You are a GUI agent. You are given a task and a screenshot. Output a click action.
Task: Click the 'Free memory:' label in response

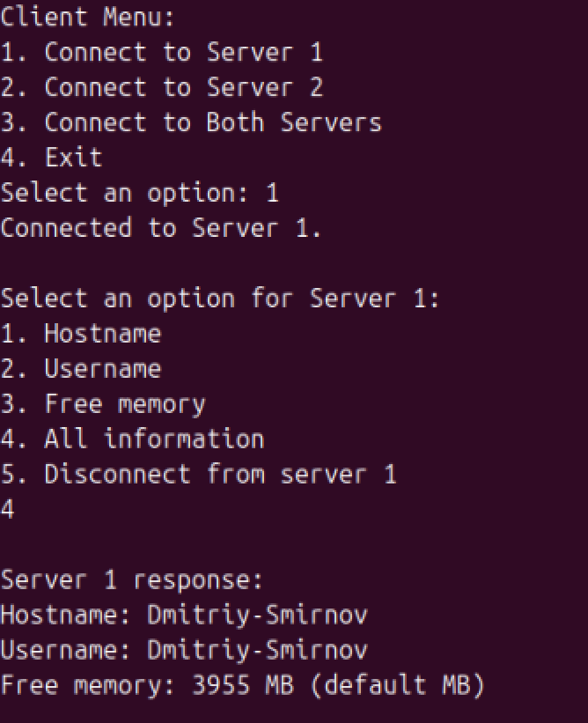pos(87,686)
